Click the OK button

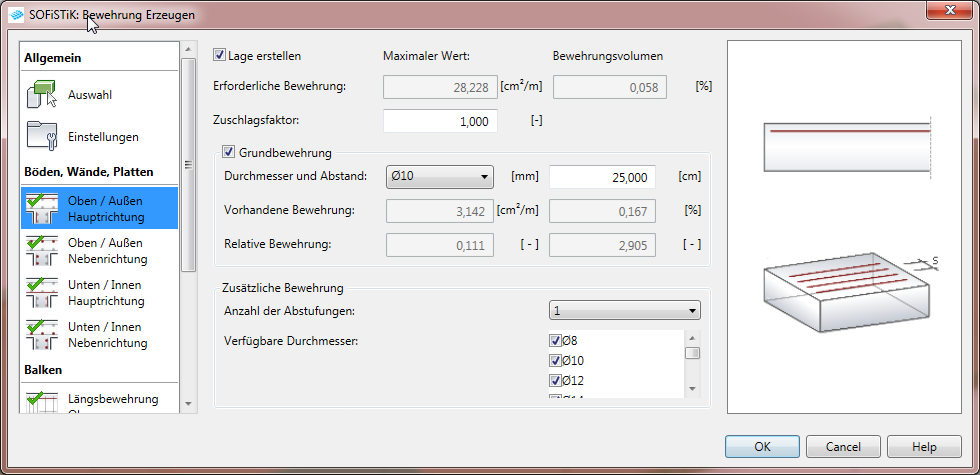click(x=762, y=446)
